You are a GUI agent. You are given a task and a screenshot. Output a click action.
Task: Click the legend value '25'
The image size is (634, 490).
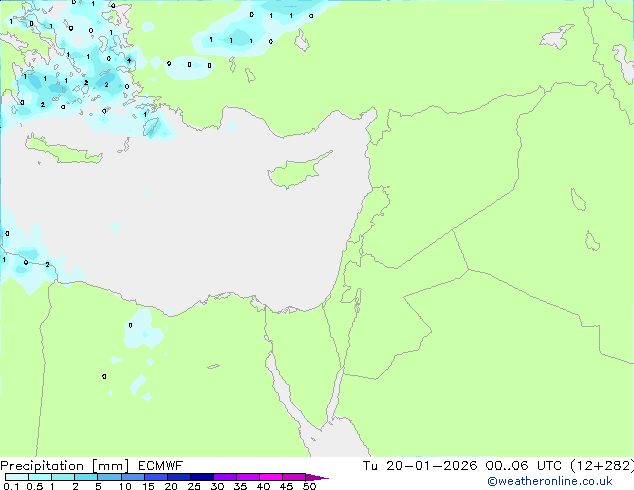tap(194, 486)
